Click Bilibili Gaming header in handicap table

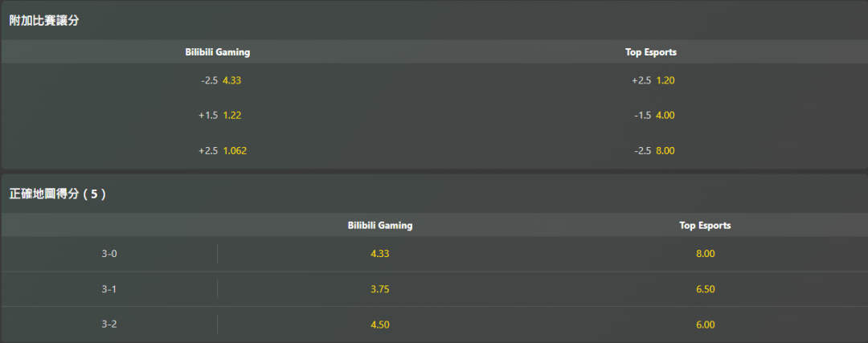[x=218, y=52]
